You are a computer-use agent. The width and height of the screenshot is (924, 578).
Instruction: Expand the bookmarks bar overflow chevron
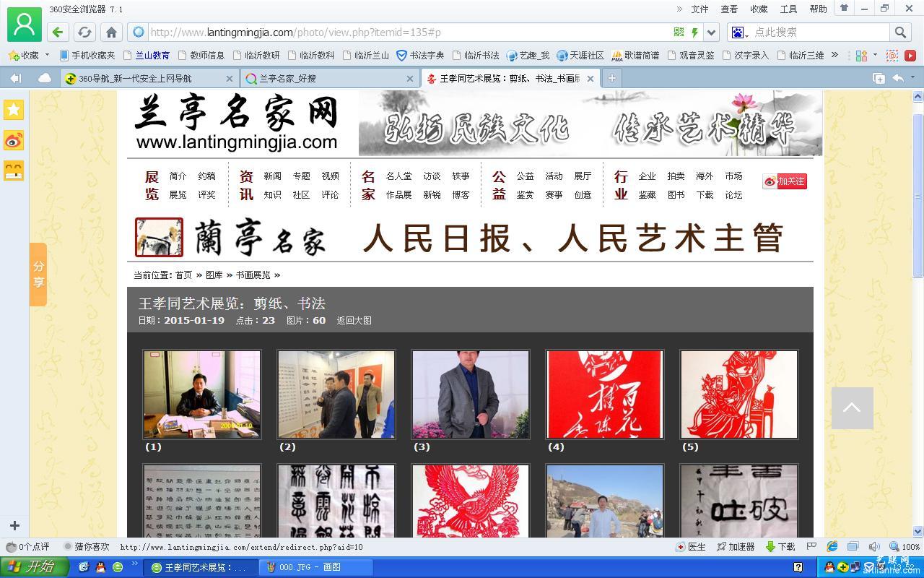point(835,55)
